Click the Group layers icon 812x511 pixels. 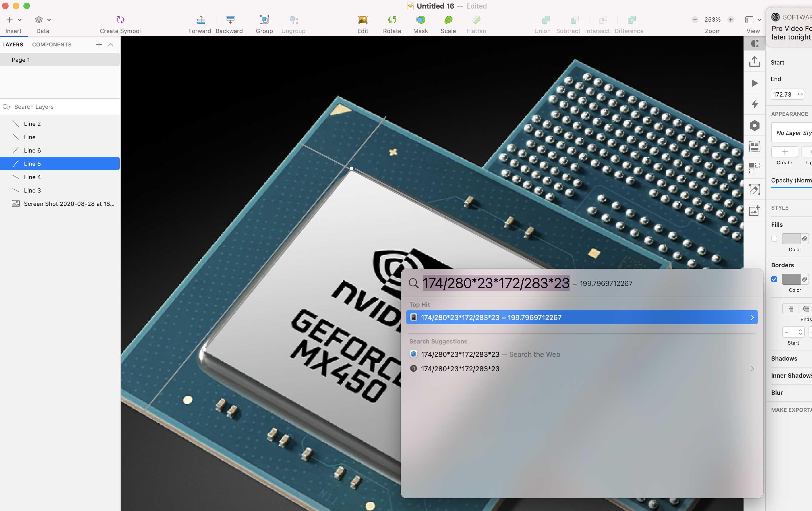pyautogui.click(x=264, y=20)
